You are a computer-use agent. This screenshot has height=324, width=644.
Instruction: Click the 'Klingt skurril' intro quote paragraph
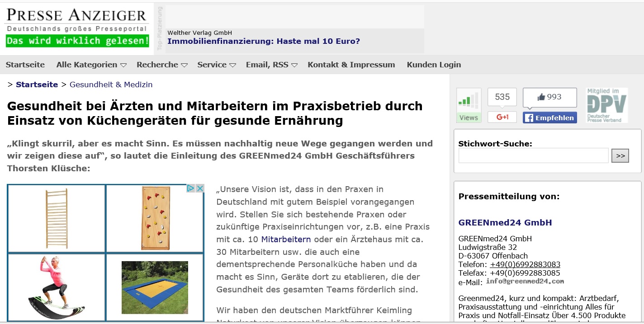coord(220,156)
